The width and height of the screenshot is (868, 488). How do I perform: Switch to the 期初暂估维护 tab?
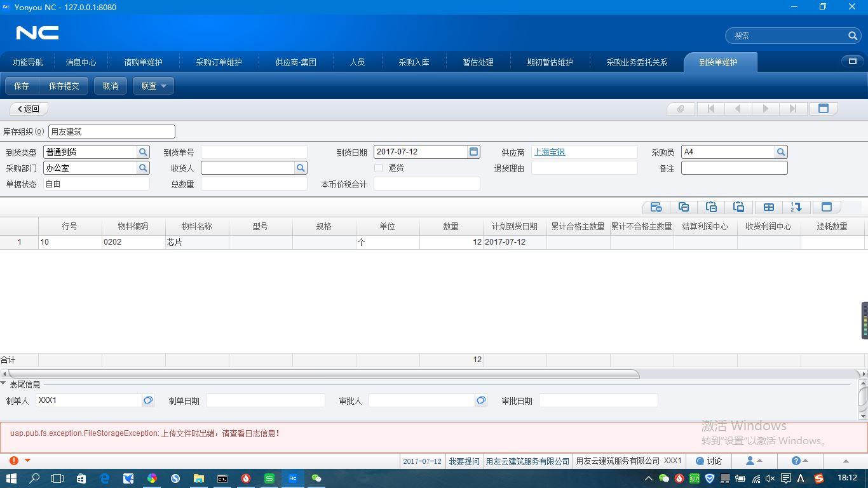click(x=550, y=62)
